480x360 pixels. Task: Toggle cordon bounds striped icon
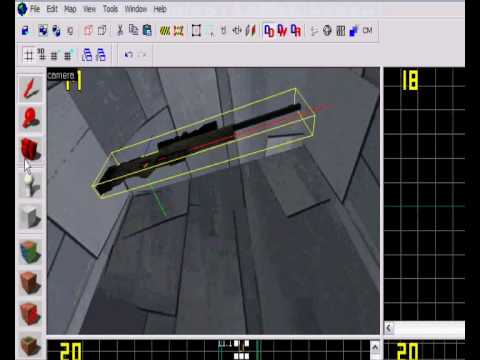[x=165, y=31]
